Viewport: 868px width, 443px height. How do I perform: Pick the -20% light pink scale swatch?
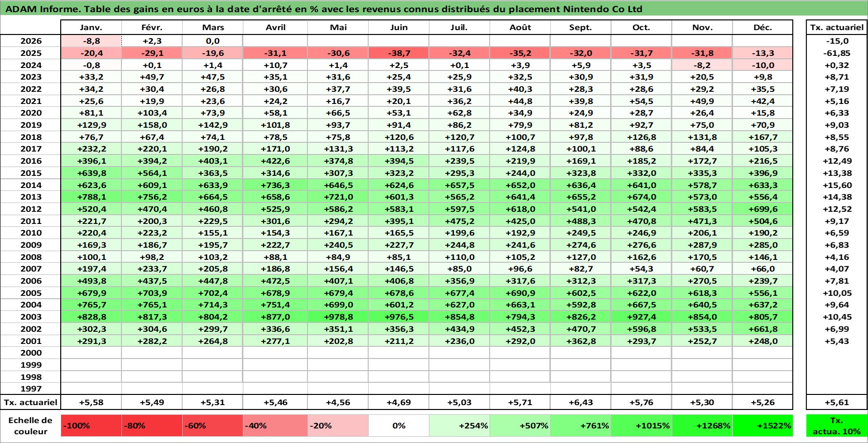tap(338, 426)
